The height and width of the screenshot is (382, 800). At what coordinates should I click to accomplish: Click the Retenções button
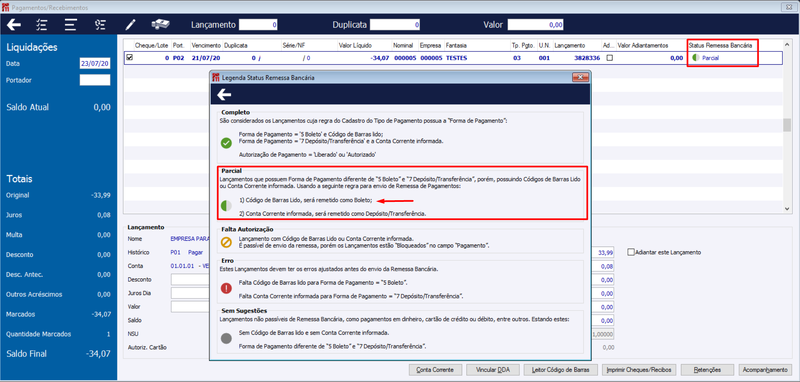(708, 370)
